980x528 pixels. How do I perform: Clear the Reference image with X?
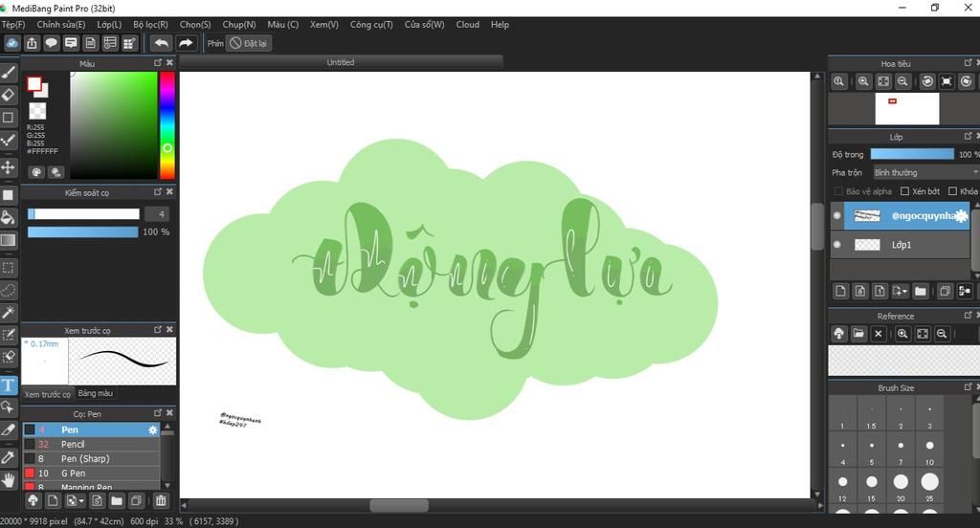tap(879, 334)
